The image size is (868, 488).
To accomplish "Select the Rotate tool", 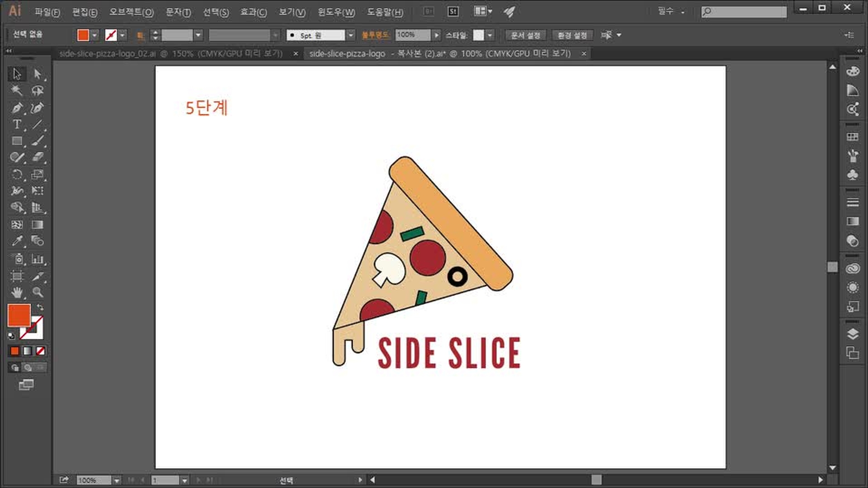I will 17,175.
